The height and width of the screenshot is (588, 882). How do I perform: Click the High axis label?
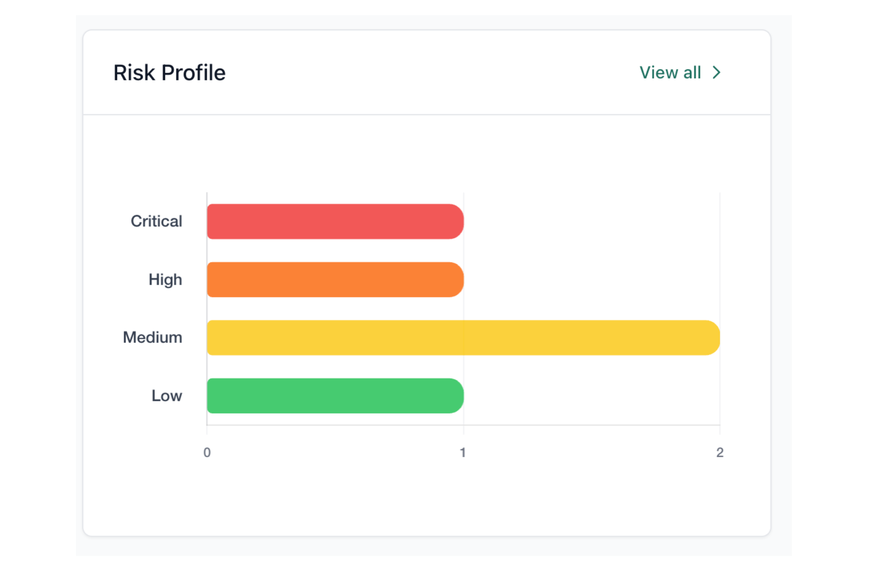pyautogui.click(x=165, y=280)
